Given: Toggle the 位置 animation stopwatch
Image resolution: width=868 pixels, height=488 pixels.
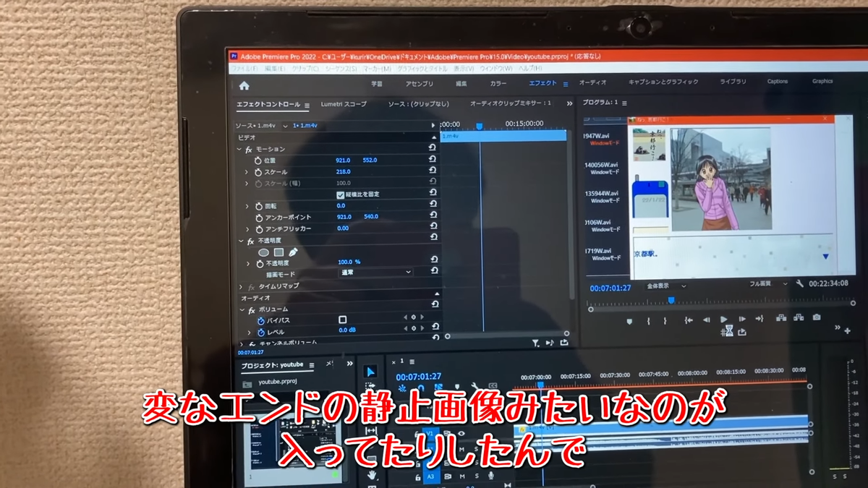Looking at the screenshot, I should pyautogui.click(x=258, y=160).
